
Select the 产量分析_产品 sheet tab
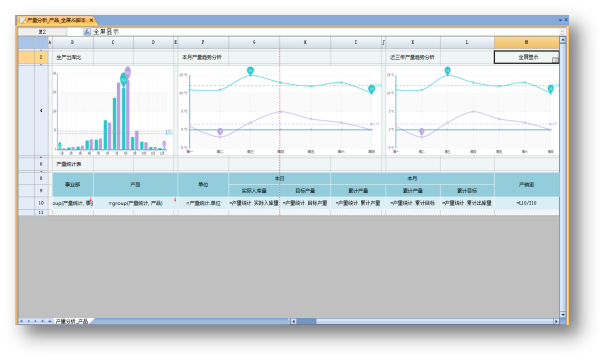pos(71,321)
